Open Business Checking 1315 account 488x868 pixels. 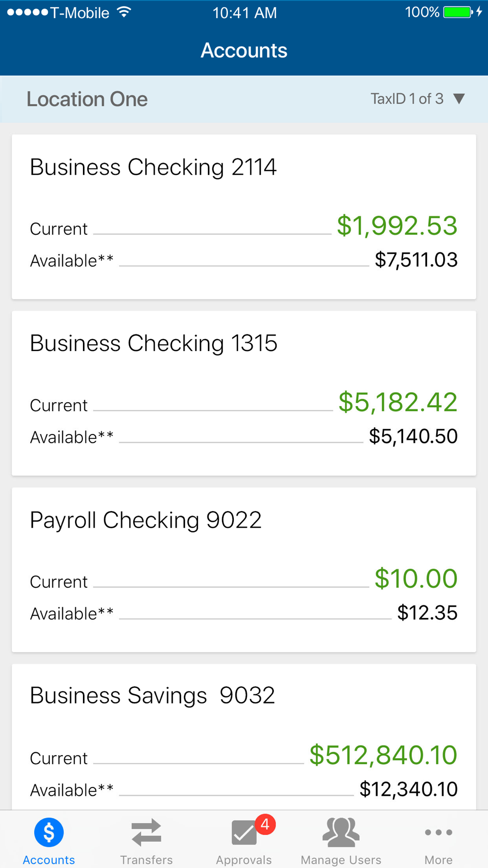[x=153, y=344]
